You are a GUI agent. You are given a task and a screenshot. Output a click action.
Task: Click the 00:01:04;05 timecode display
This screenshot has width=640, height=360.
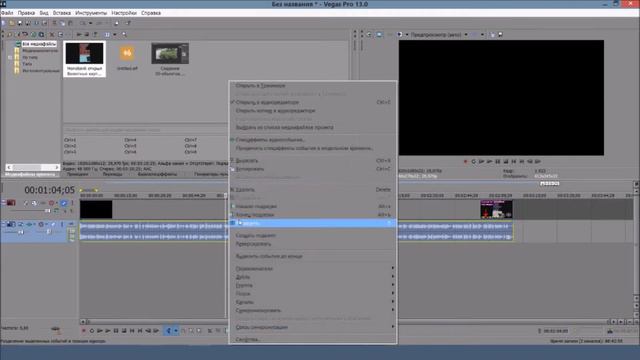pyautogui.click(x=49, y=190)
